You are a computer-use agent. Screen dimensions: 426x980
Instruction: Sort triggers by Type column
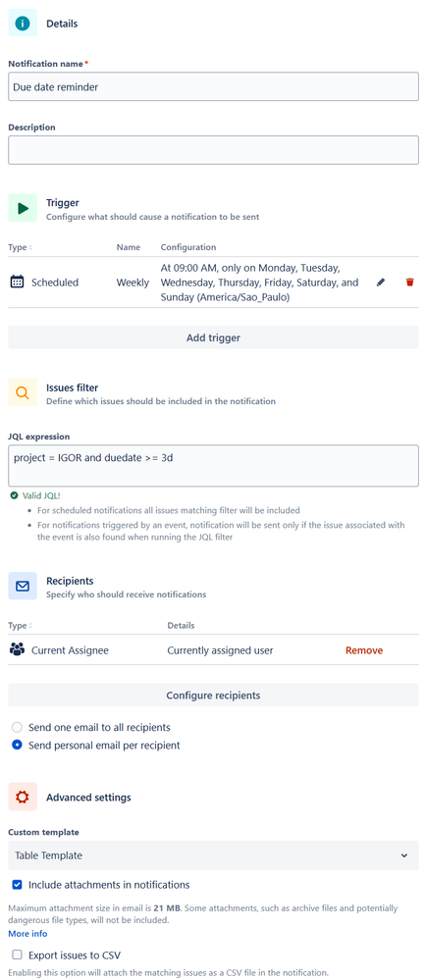pos(21,247)
